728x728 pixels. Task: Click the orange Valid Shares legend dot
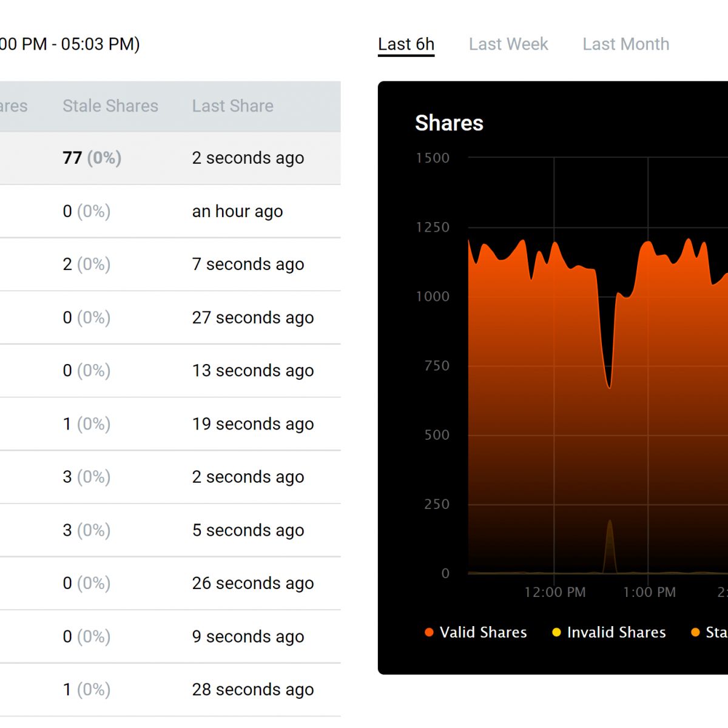point(429,632)
